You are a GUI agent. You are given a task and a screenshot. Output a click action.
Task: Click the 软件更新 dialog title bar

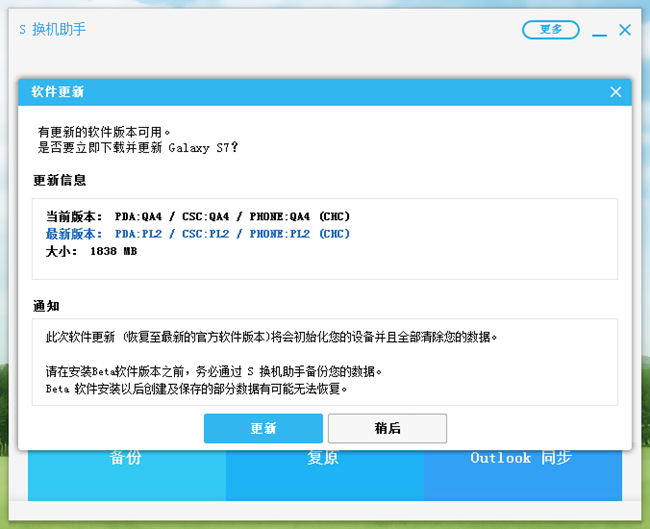coord(300,92)
